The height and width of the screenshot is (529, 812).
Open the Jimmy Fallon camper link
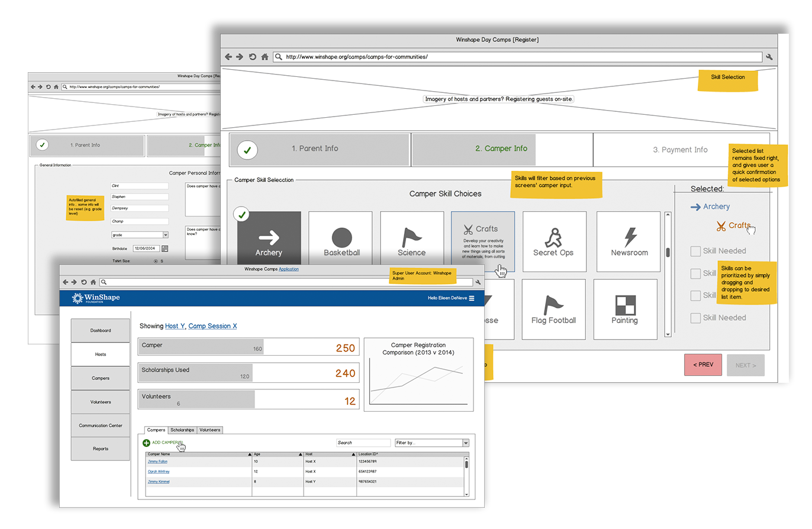click(x=157, y=461)
